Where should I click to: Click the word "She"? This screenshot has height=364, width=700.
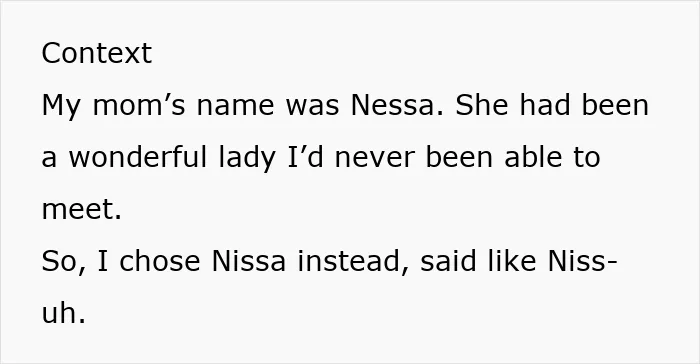pos(482,105)
